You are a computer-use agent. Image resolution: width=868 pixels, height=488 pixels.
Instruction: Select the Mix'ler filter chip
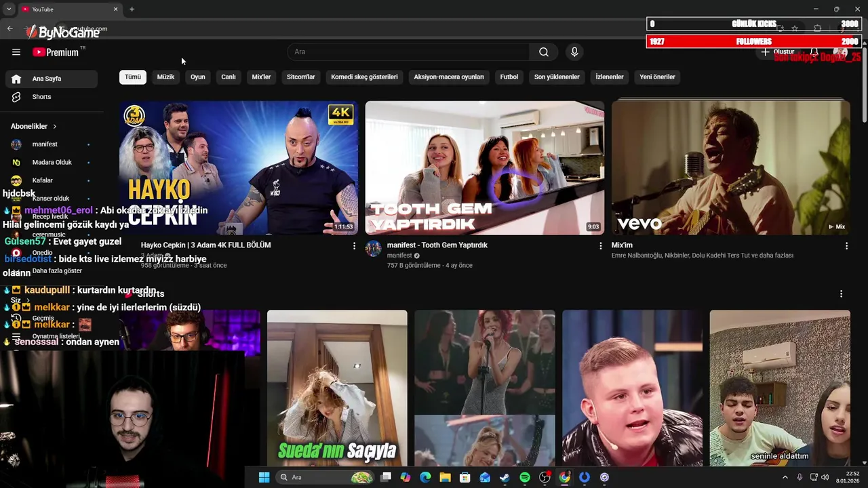pyautogui.click(x=261, y=77)
